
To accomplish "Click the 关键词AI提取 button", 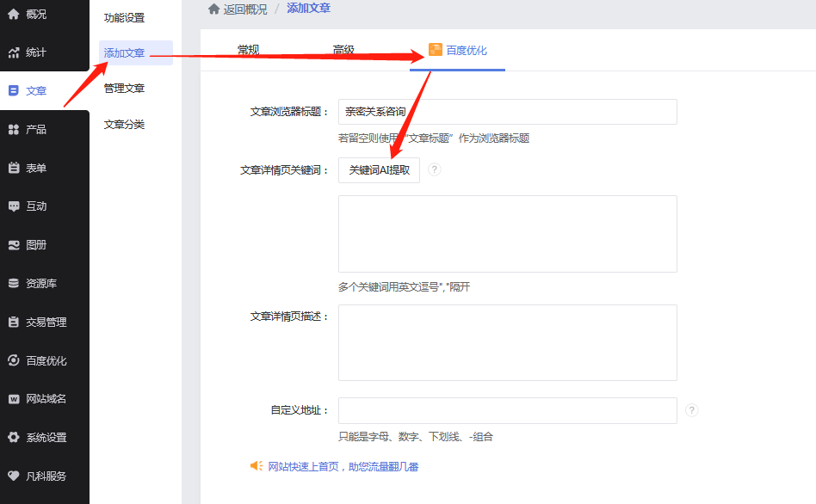I will click(x=379, y=170).
